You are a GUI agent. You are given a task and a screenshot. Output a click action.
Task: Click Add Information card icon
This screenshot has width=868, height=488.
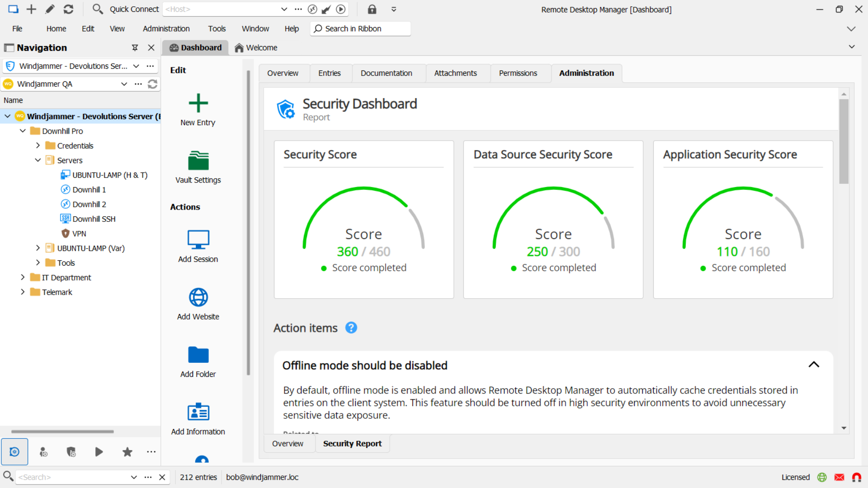[198, 412]
